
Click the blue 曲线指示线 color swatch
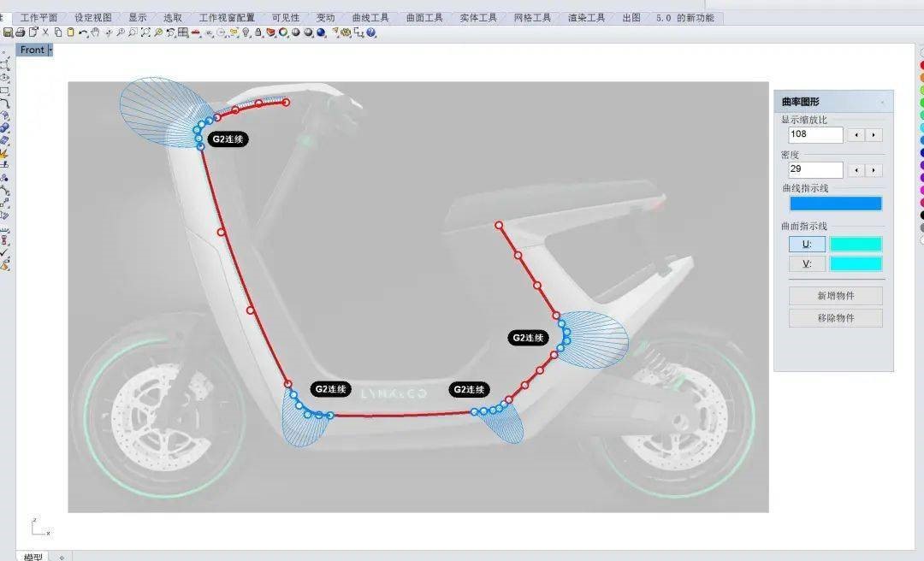click(836, 204)
